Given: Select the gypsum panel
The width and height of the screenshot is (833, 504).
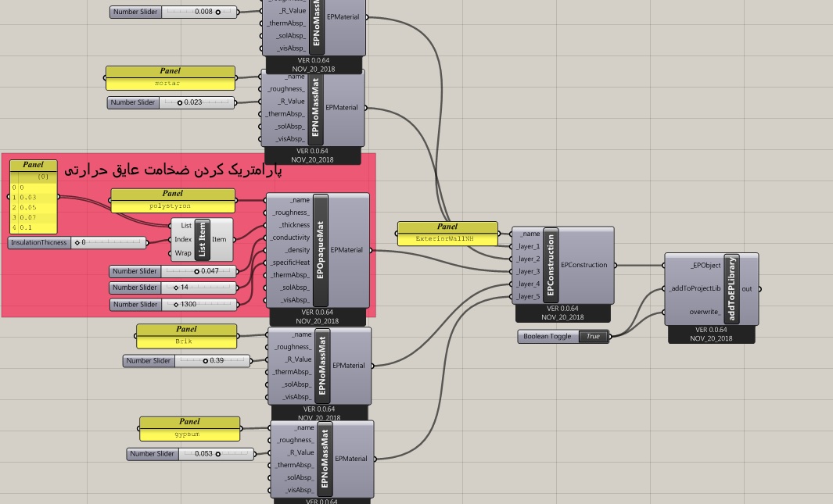Looking at the screenshot, I should tap(189, 429).
